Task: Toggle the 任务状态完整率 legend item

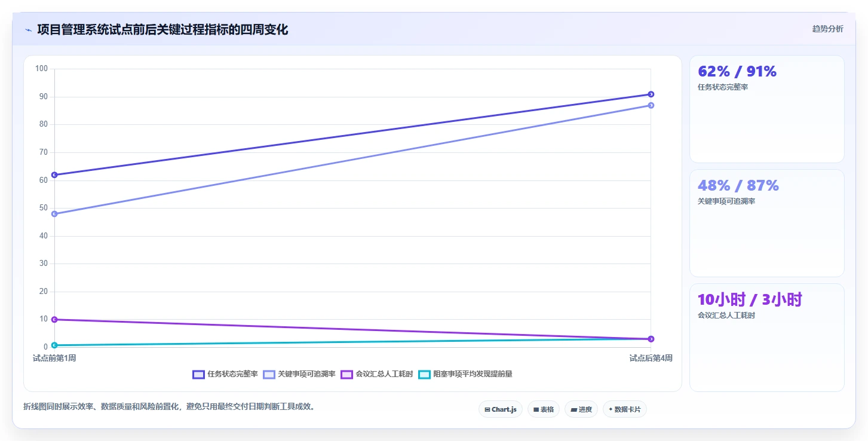Action: [x=225, y=374]
